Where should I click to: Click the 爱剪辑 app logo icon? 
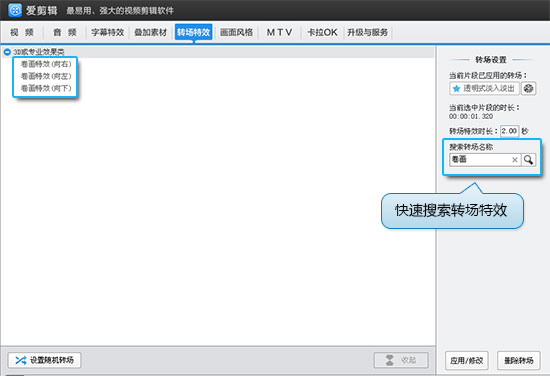tap(15, 10)
